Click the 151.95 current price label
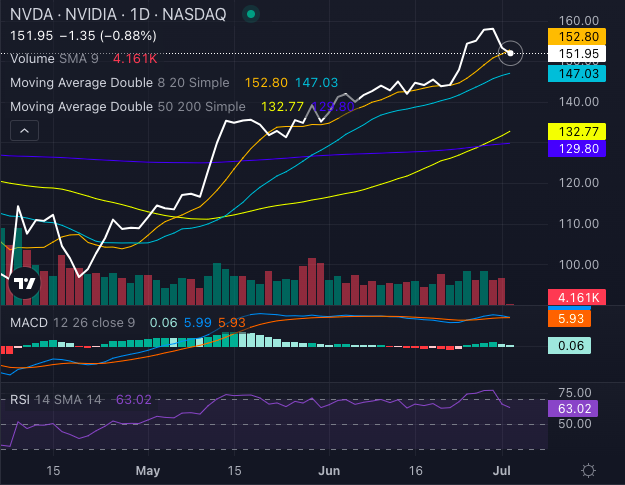Image resolution: width=625 pixels, height=485 pixels. coord(577,53)
